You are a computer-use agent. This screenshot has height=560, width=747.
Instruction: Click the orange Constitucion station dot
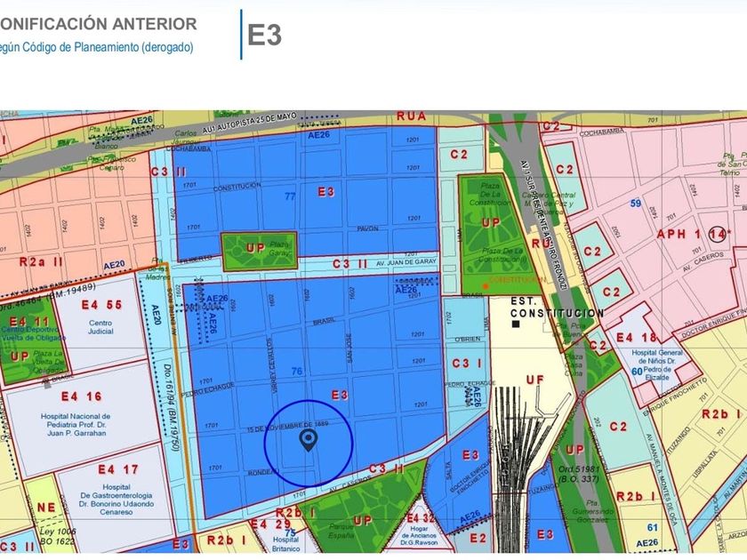pyautogui.click(x=485, y=286)
